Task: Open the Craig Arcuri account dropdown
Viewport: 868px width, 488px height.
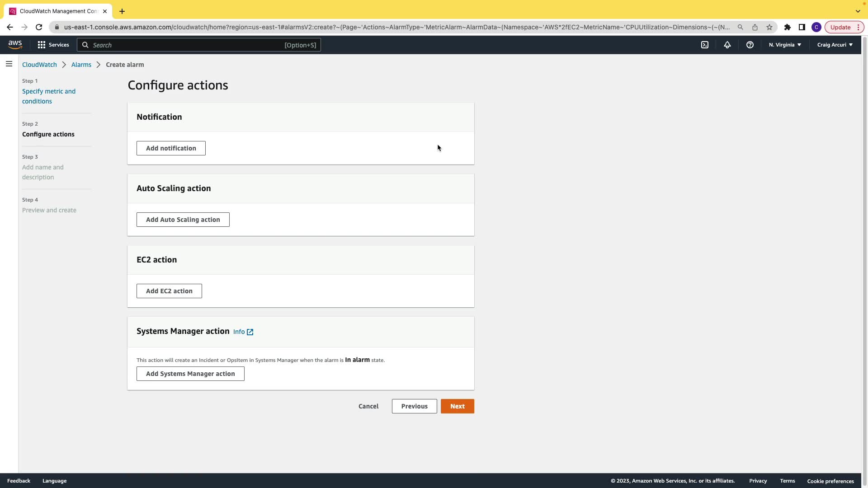Action: click(835, 45)
